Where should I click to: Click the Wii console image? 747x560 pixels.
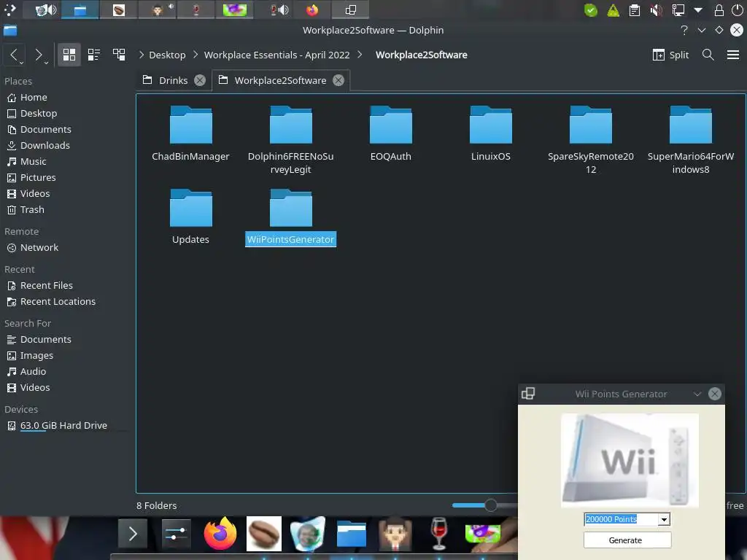(630, 460)
